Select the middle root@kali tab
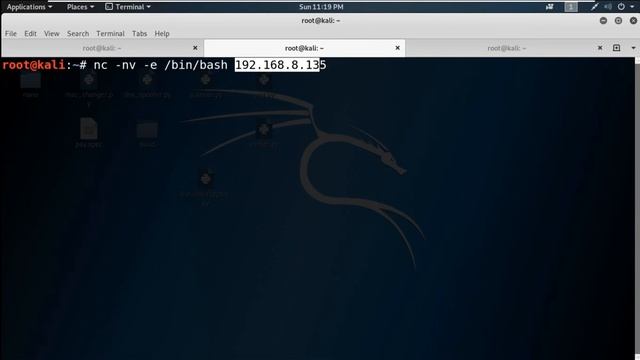 pos(304,48)
